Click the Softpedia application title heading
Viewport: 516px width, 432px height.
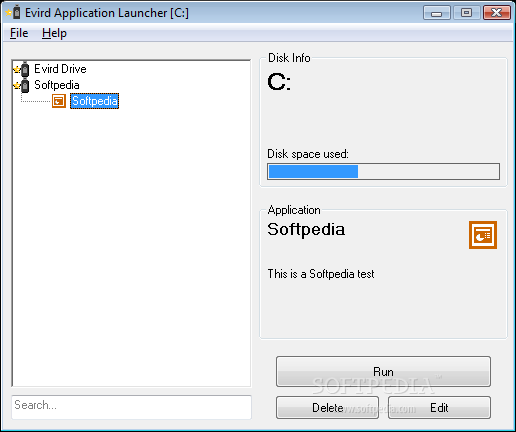[306, 229]
